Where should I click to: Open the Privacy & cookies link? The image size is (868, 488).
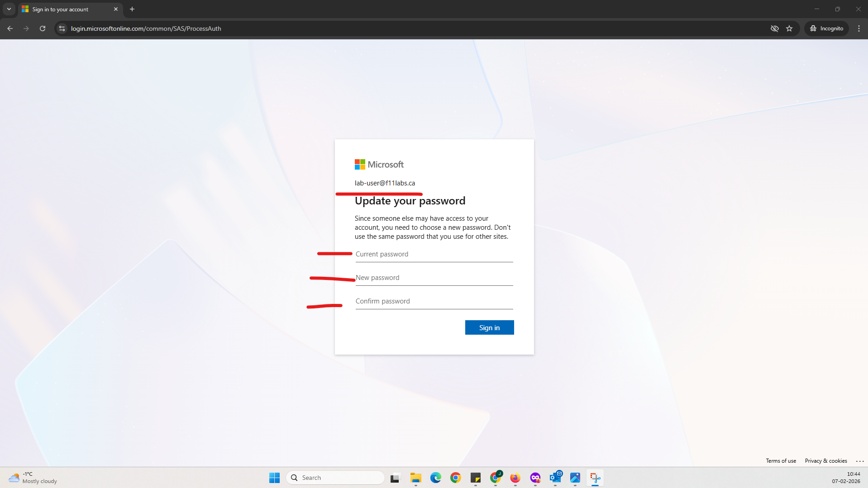(825, 460)
